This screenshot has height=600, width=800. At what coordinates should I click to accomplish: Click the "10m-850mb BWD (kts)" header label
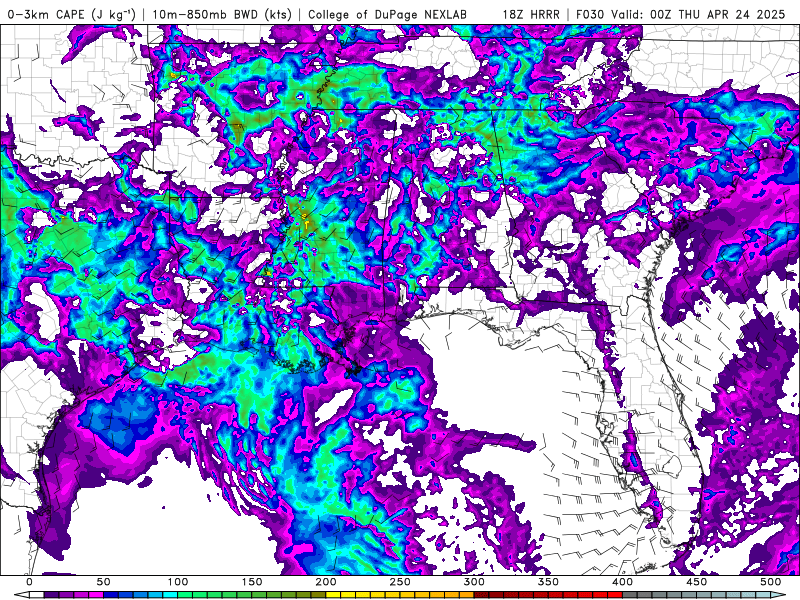click(222, 14)
